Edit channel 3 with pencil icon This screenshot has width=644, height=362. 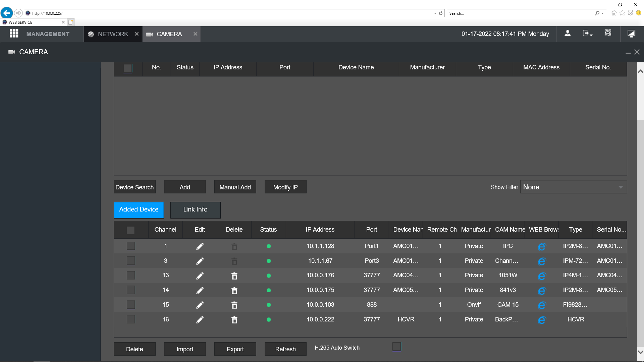coord(200,261)
